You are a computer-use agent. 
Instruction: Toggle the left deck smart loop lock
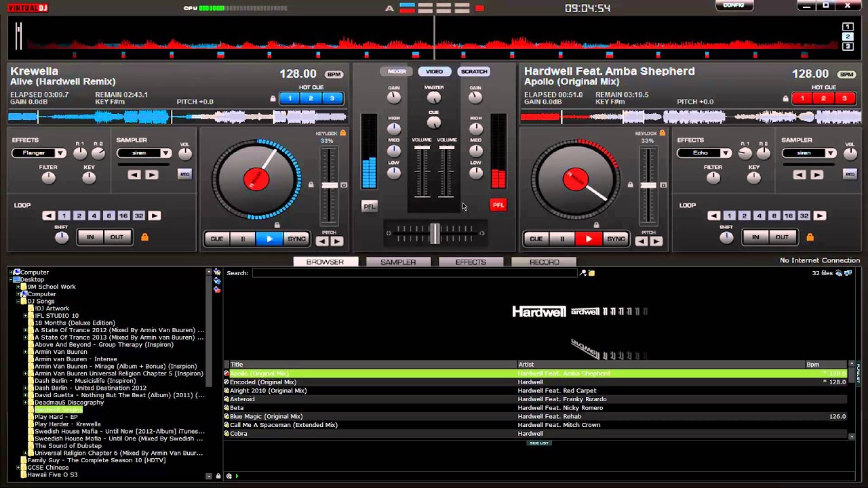point(144,237)
